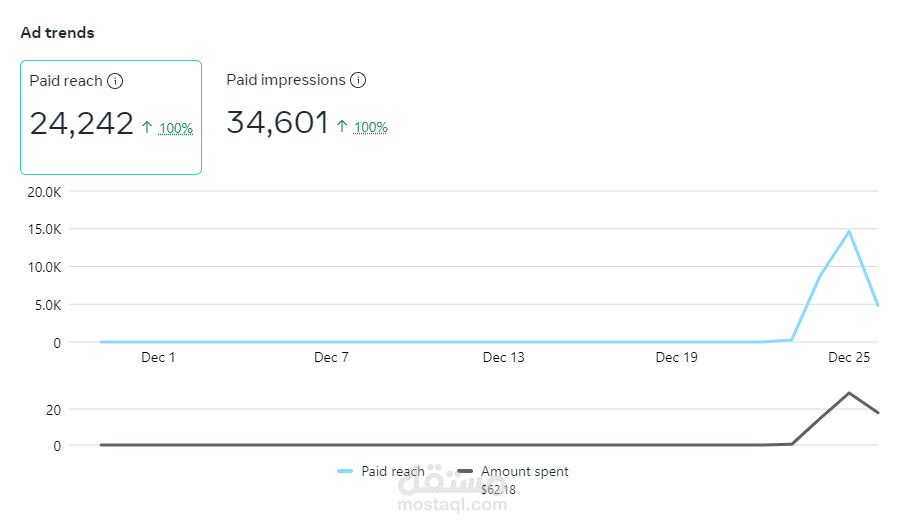The width and height of the screenshot is (906, 525).
Task: Select the Paid reach metric card
Action: pos(111,117)
